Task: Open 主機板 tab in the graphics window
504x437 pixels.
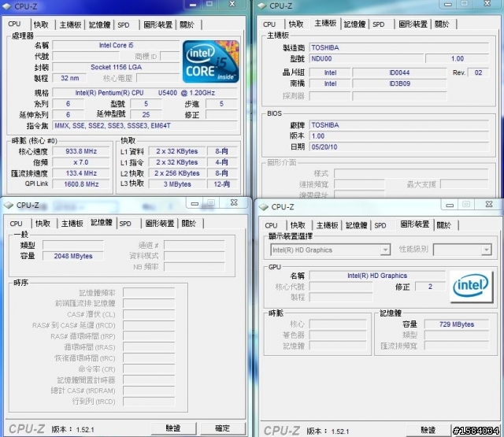Action: coord(328,225)
